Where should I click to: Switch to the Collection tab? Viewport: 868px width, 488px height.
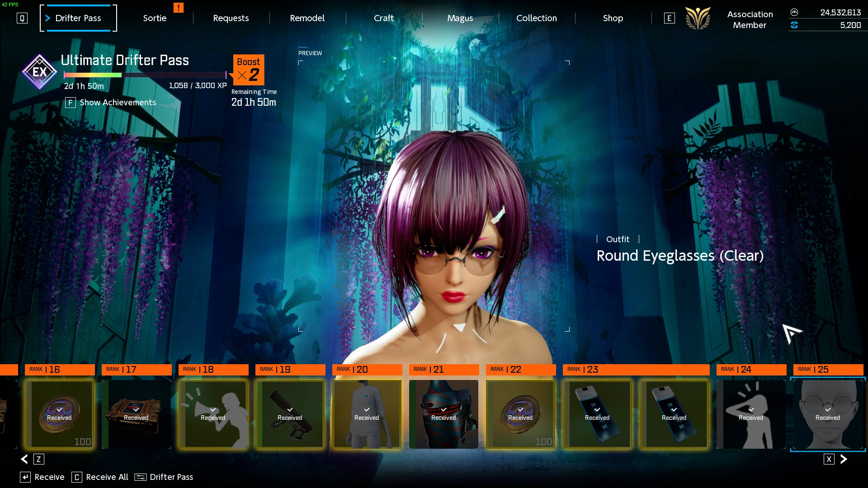(x=537, y=18)
